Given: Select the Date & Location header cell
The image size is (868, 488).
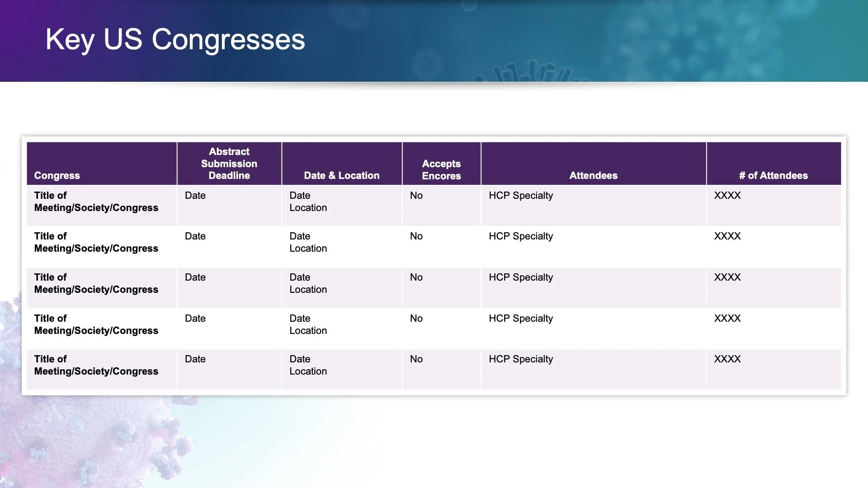Looking at the screenshot, I should point(341,175).
